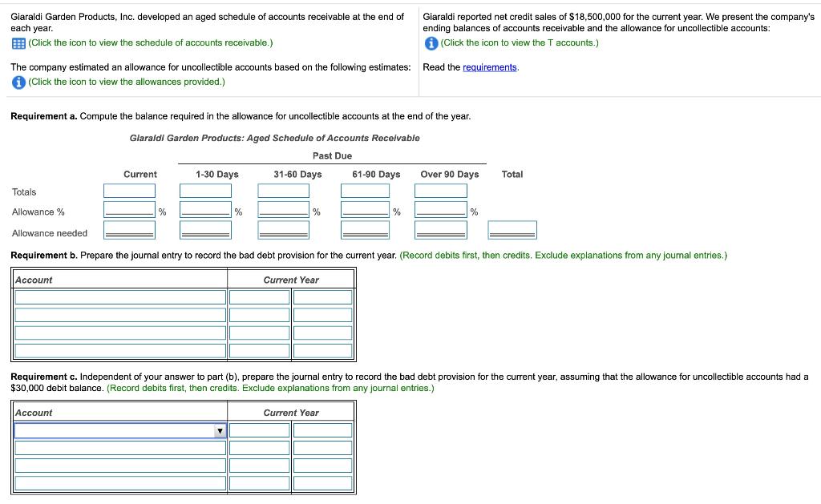The height and width of the screenshot is (504, 821).
Task: Select the fourth Account field in Requirement b
Action: [x=120, y=350]
